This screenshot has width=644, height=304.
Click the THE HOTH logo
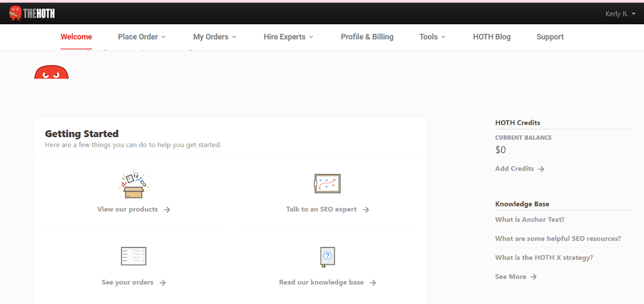click(32, 13)
